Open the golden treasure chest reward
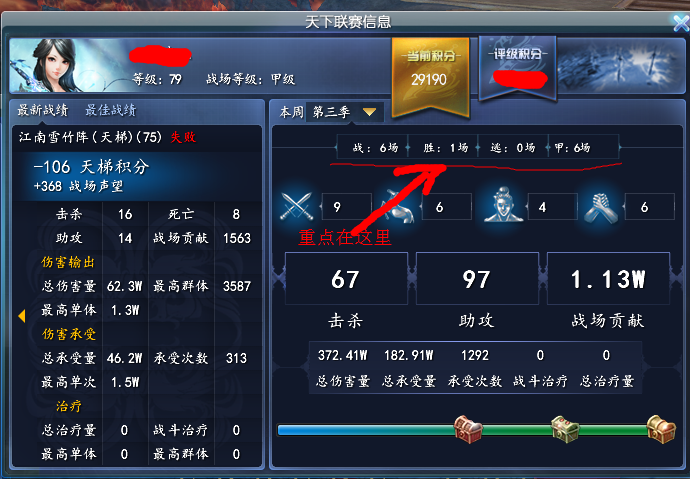 661,429
